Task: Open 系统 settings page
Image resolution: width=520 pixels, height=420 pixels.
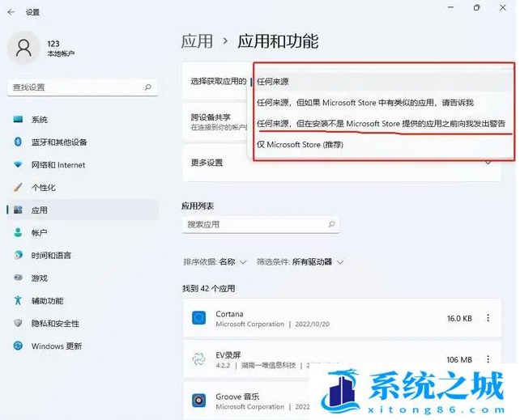Action: coord(83,119)
